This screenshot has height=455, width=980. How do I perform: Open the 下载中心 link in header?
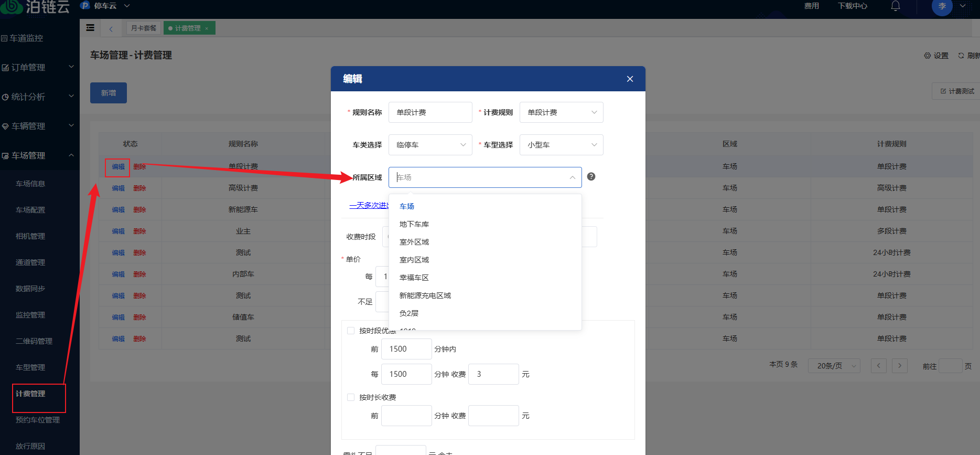click(x=853, y=6)
